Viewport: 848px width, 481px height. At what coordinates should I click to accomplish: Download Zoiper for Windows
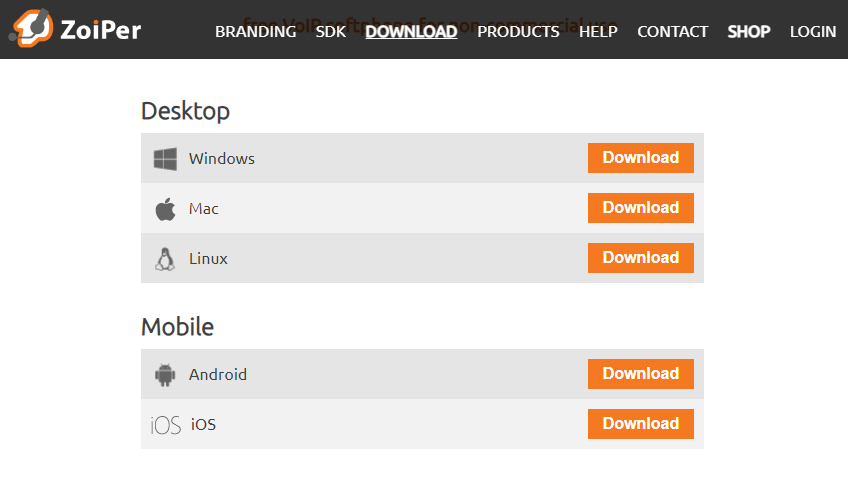tap(640, 158)
